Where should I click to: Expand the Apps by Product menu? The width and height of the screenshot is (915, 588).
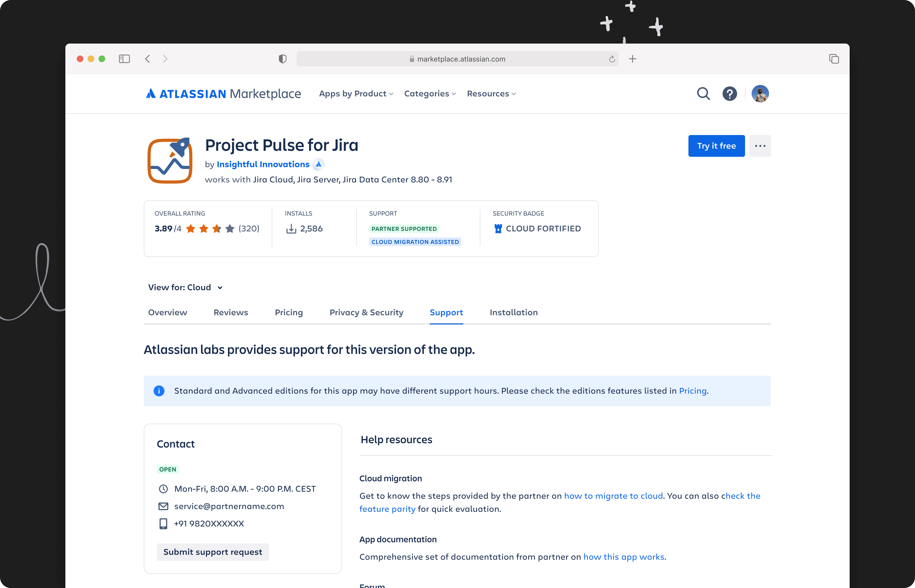point(356,94)
